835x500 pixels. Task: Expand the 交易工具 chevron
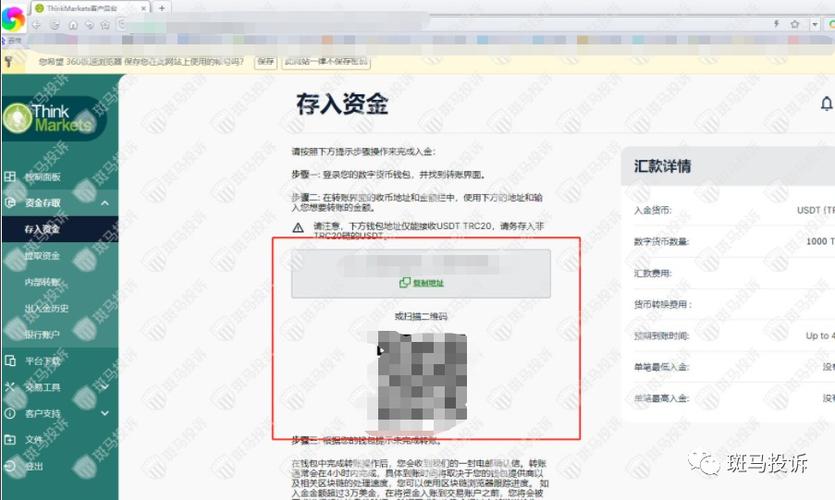[105, 387]
